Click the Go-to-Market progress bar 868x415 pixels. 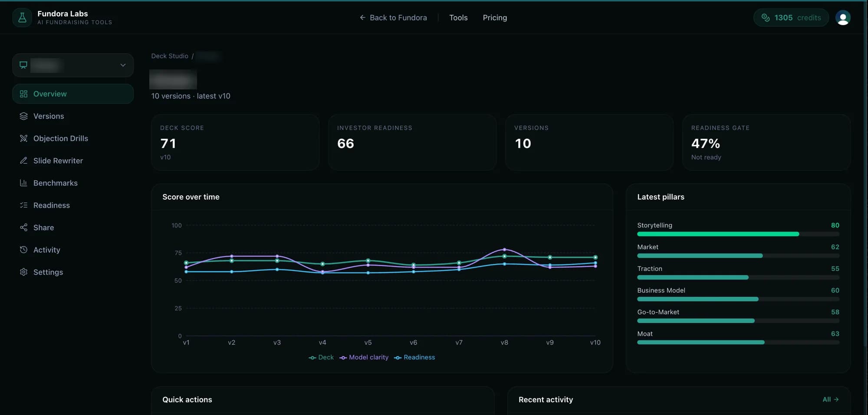pos(738,321)
